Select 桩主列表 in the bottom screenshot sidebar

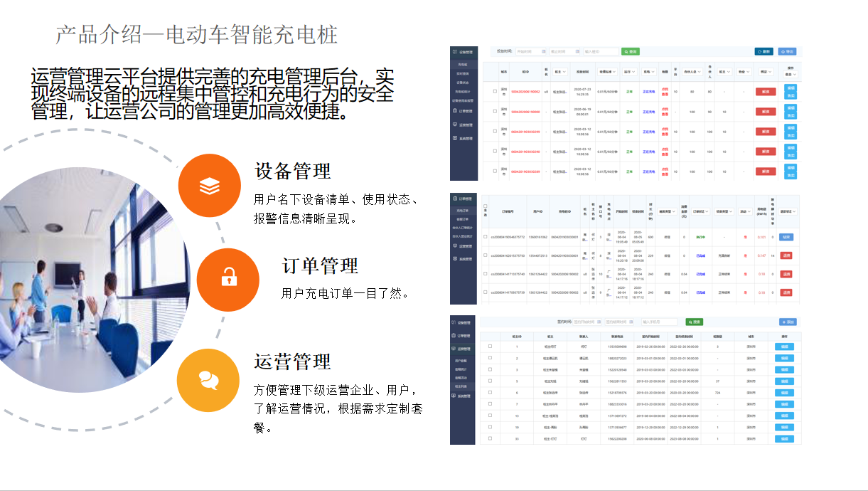tap(461, 386)
